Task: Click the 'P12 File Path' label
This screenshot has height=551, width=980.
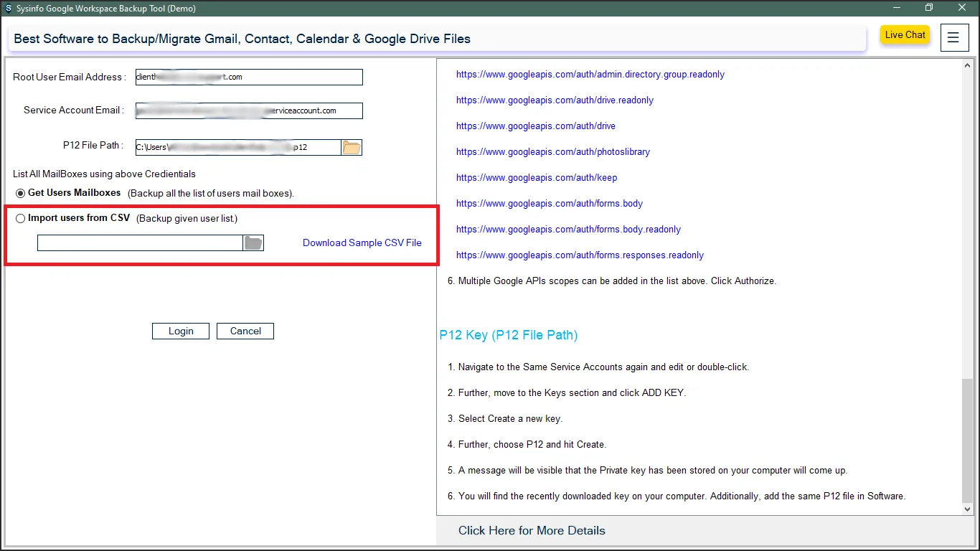Action: point(93,146)
